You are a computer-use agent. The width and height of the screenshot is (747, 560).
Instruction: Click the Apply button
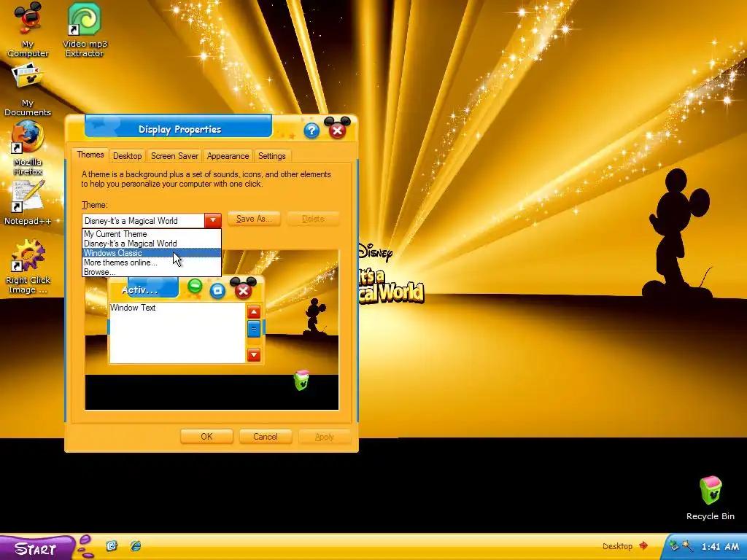click(x=325, y=437)
